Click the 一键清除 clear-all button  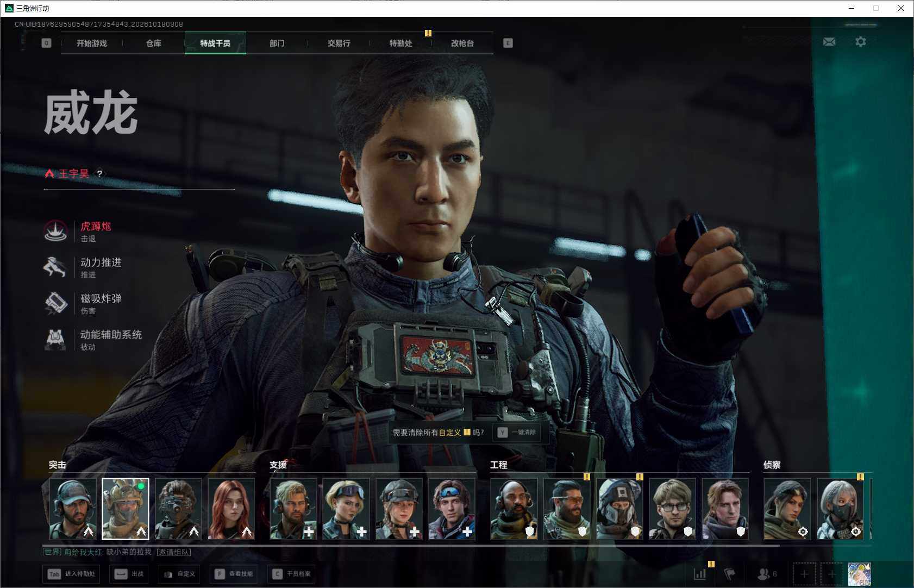click(x=517, y=433)
